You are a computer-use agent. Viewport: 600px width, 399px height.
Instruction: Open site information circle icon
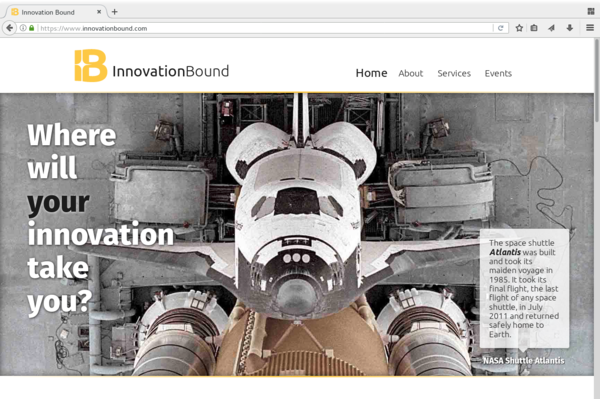tap(23, 28)
